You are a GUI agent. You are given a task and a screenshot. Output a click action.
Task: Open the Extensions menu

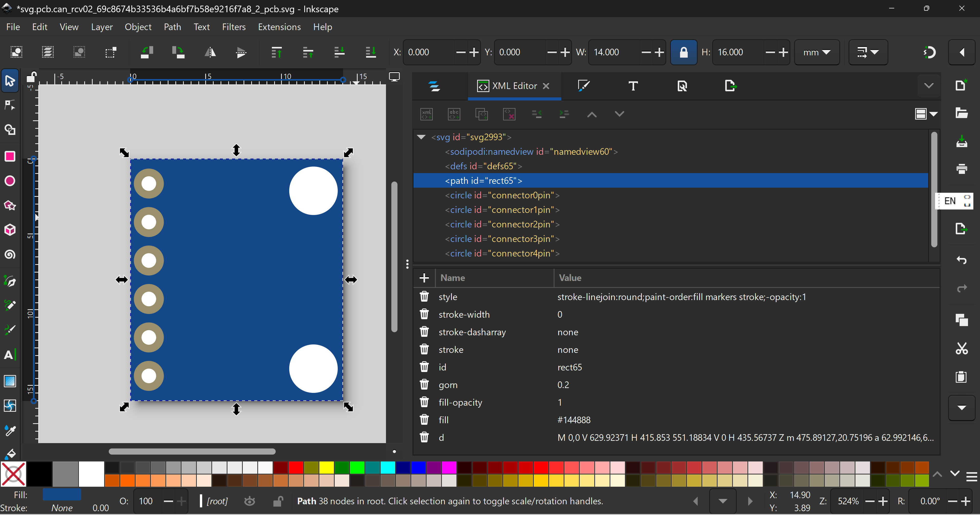tap(279, 27)
